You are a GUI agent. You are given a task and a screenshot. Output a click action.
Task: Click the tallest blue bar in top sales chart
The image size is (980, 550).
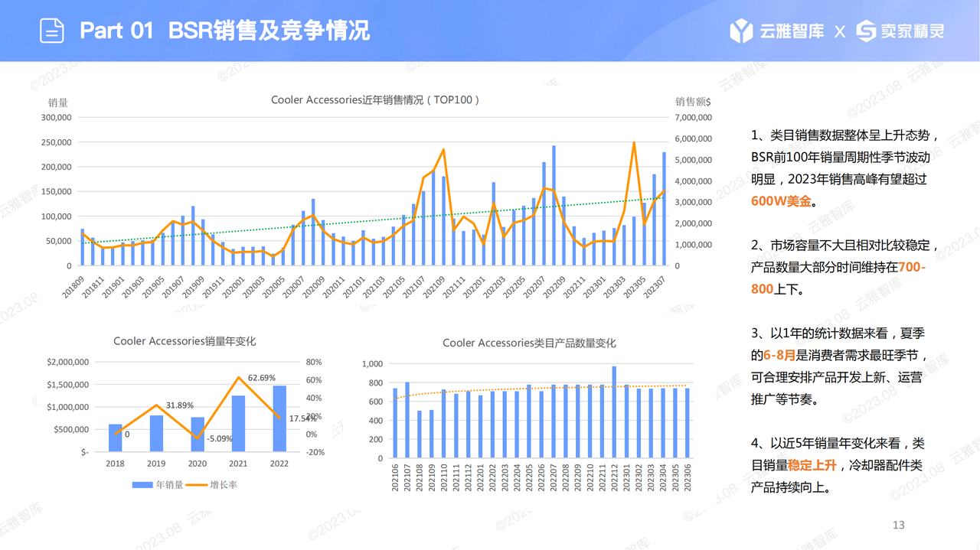554,206
